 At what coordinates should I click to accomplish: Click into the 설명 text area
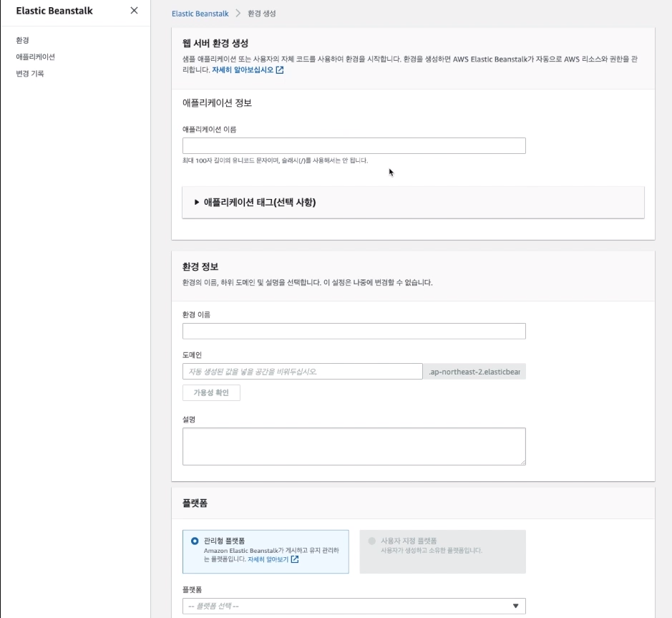(x=354, y=446)
